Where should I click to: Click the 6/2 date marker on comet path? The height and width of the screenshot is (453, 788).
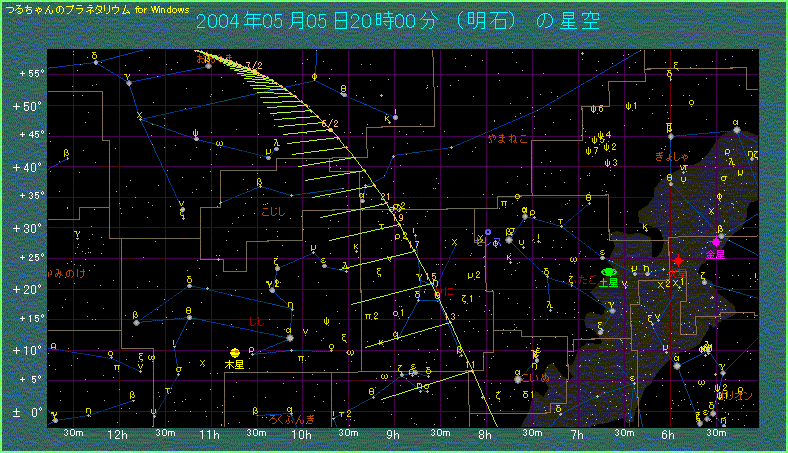click(329, 124)
